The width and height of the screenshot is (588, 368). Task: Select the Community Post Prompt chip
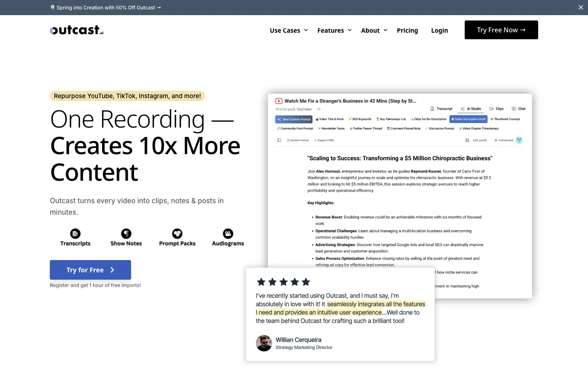[x=295, y=128]
